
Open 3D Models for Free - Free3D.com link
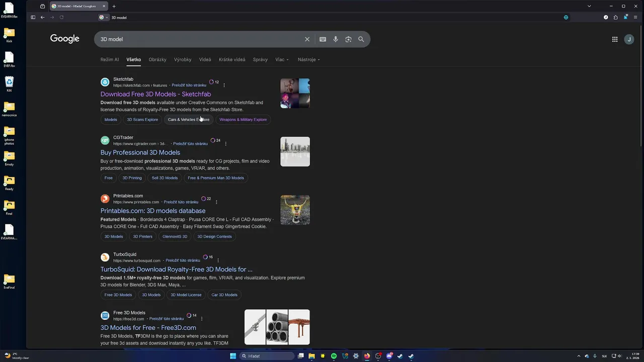[148, 327]
